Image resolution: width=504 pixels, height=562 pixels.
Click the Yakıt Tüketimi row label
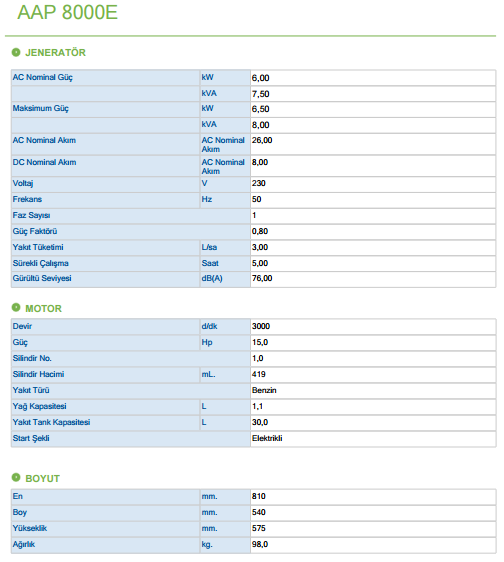click(x=38, y=247)
